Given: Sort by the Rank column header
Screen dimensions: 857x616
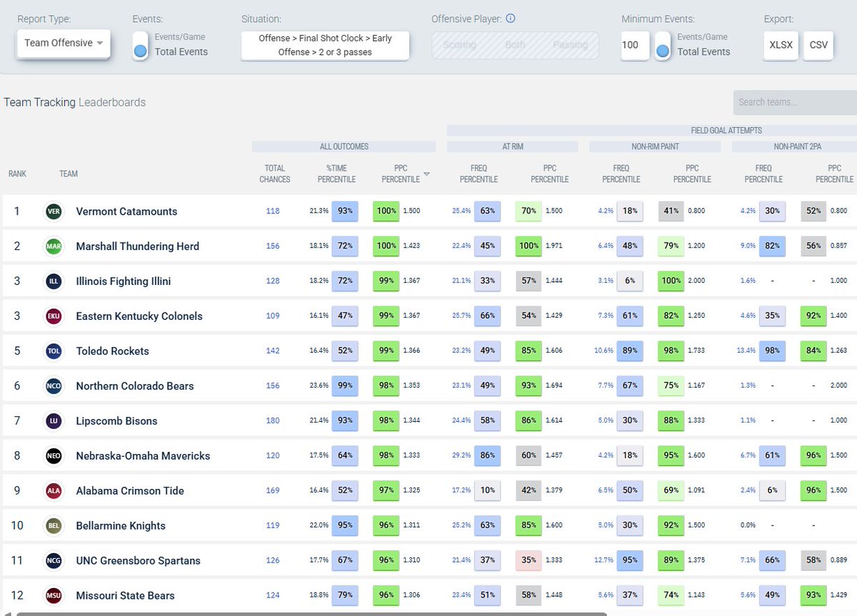Looking at the screenshot, I should pos(17,174).
